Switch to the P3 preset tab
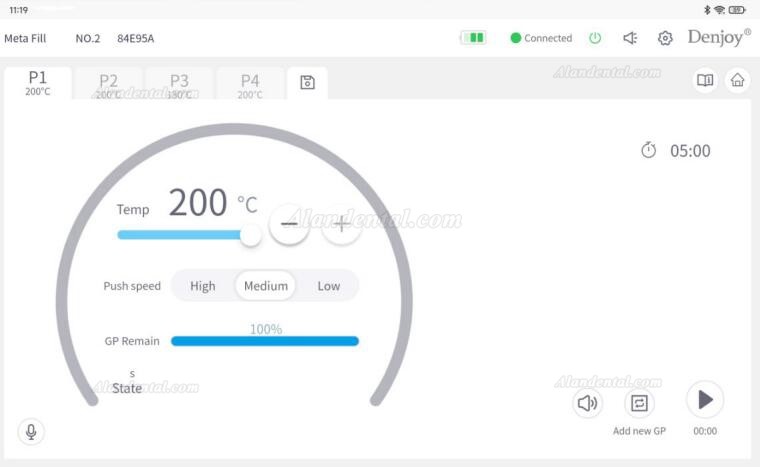 179,85
